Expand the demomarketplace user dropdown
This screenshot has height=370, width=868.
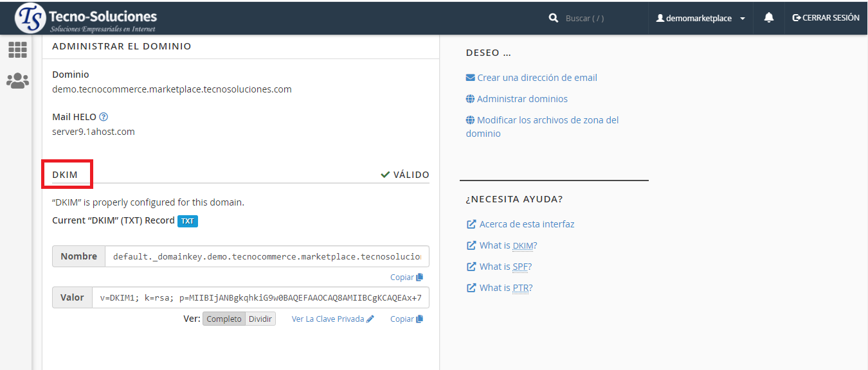[x=700, y=19]
